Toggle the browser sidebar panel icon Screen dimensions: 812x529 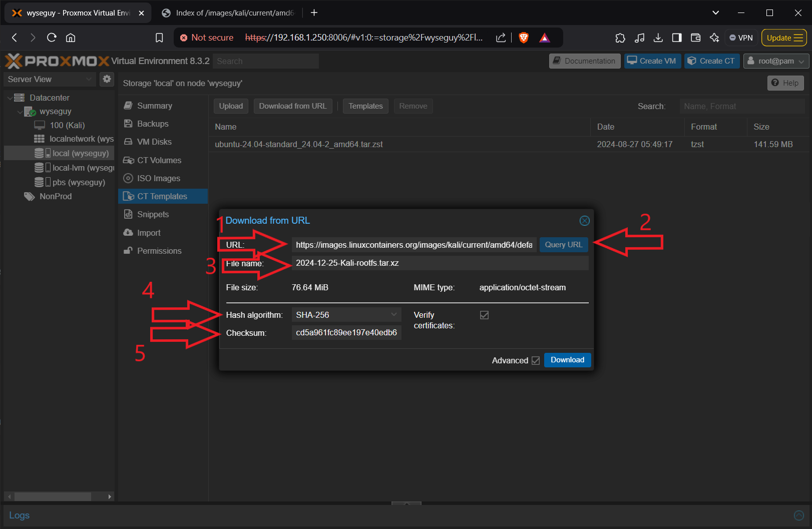coord(677,38)
